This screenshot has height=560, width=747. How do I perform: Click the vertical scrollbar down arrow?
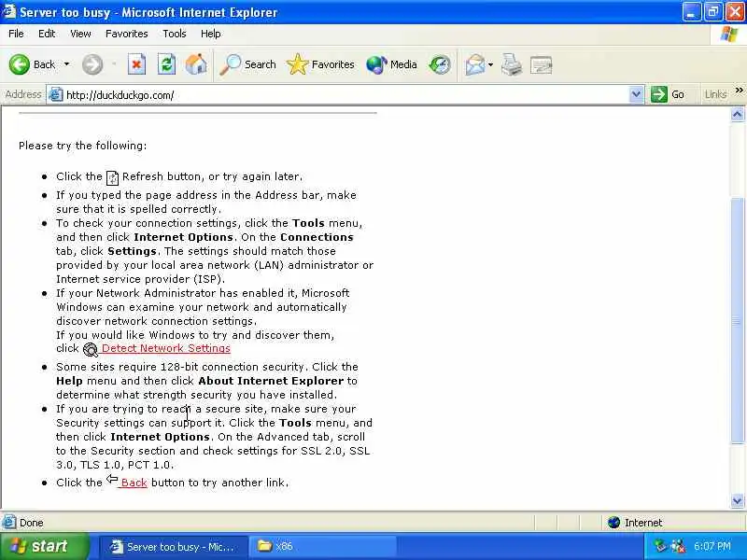click(x=737, y=500)
